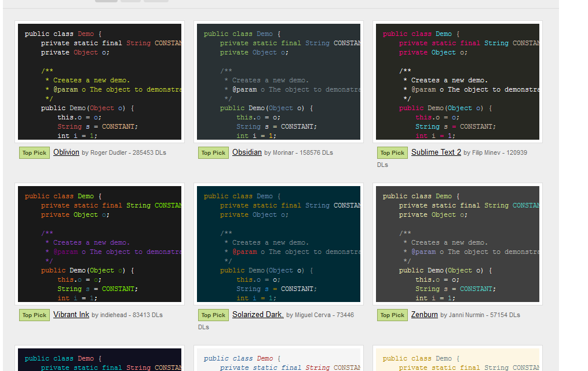Open the Solarized Dark theme link
This screenshot has width=588, height=371.
[258, 315]
